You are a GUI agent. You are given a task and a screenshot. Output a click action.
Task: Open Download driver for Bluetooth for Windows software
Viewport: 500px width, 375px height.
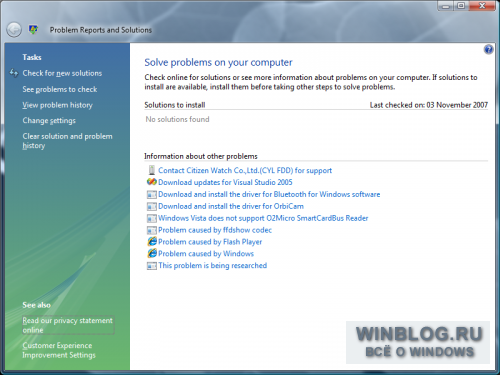tap(269, 194)
